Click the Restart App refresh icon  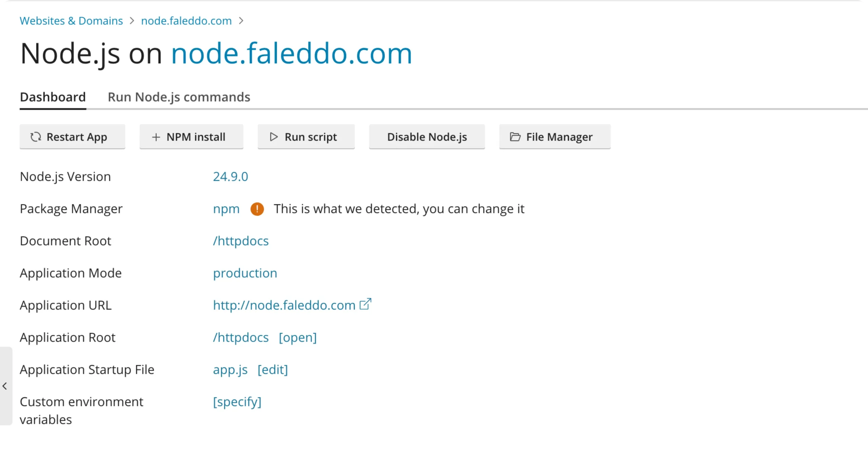coord(36,137)
